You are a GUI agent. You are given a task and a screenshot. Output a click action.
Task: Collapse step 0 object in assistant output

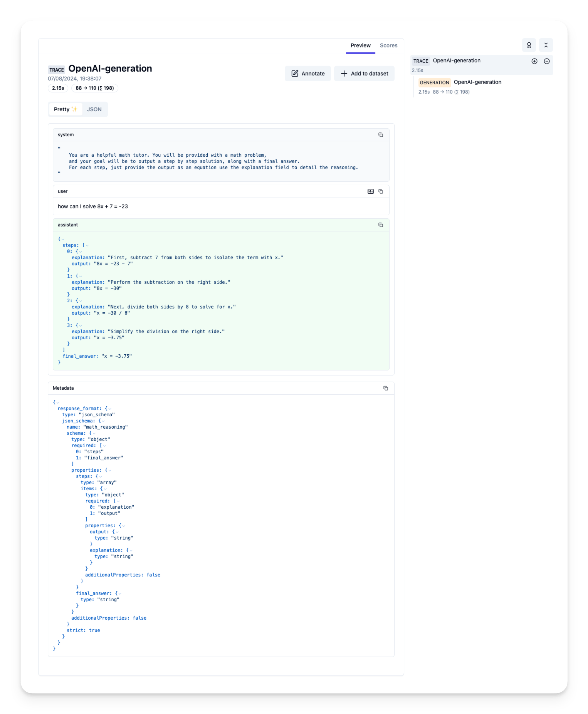click(80, 252)
